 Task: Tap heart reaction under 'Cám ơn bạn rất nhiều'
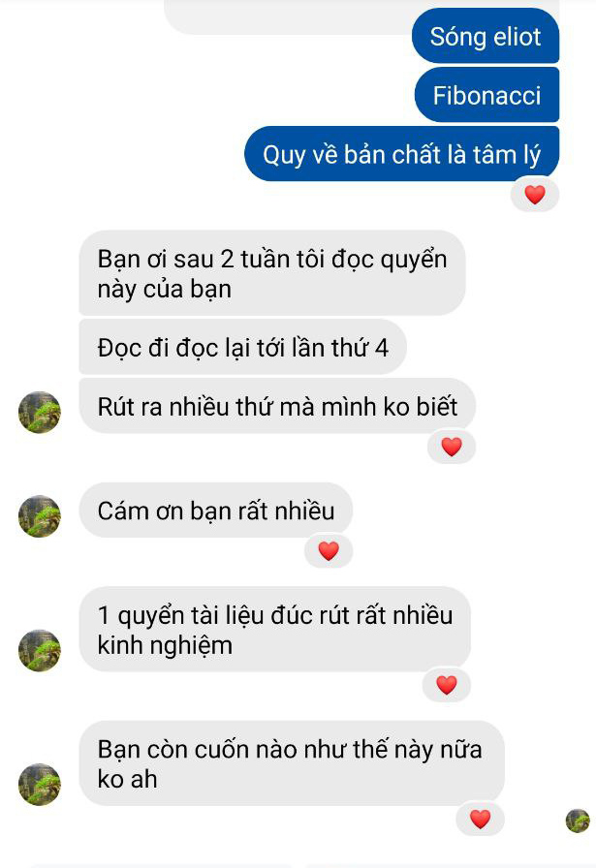coord(329,551)
